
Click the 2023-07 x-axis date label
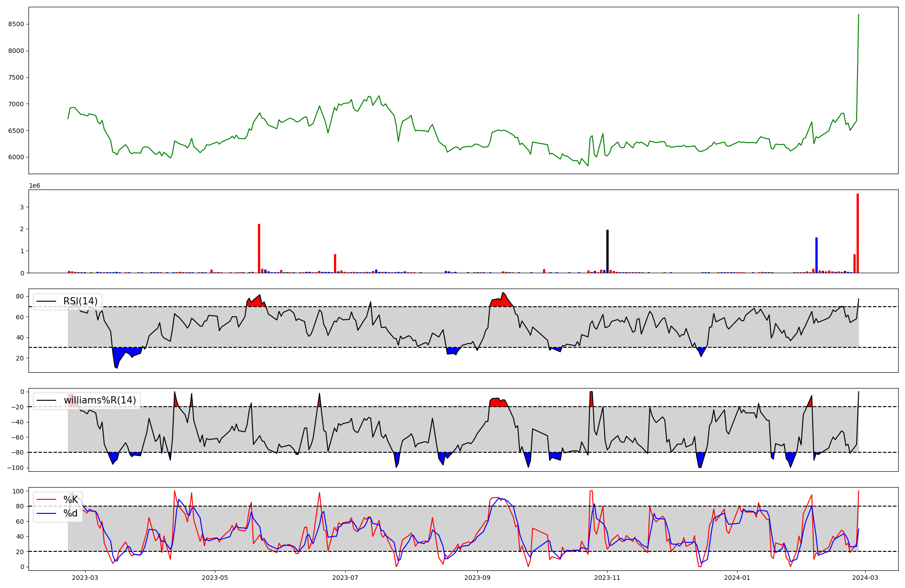345,578
